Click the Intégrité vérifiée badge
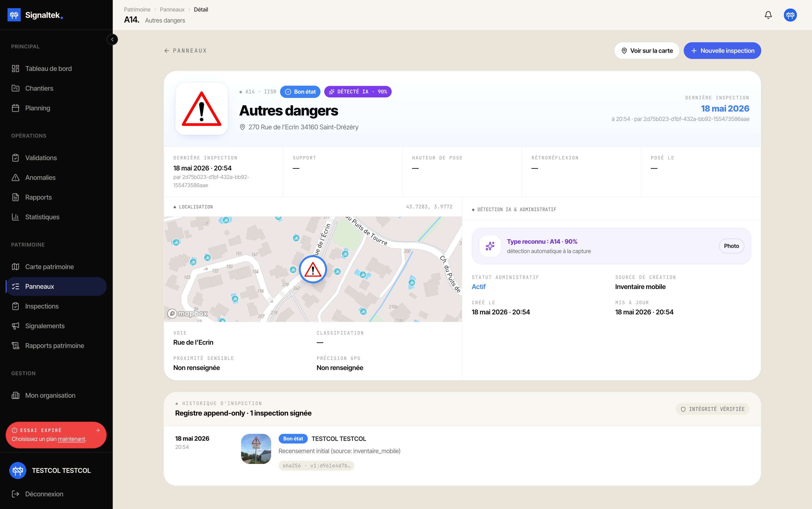The width and height of the screenshot is (812, 509). click(712, 409)
